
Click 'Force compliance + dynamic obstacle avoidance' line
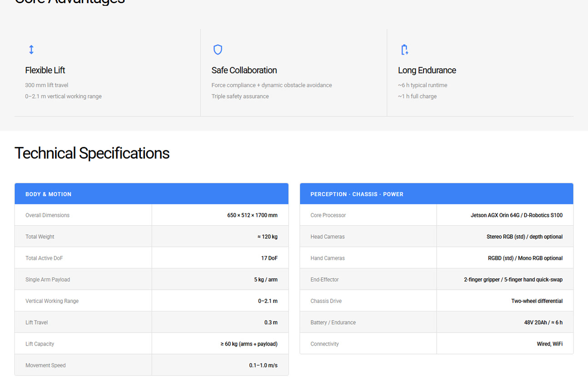click(272, 85)
